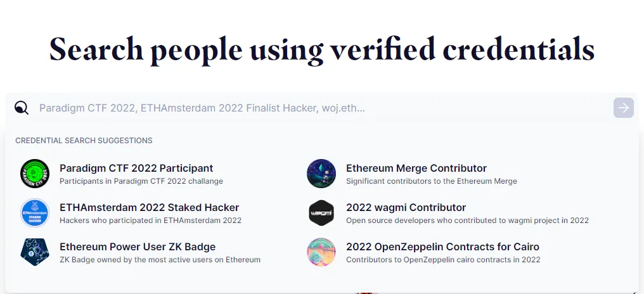This screenshot has height=294, width=644.
Task: Click the Credential Search Suggestions heading
Action: [x=84, y=141]
